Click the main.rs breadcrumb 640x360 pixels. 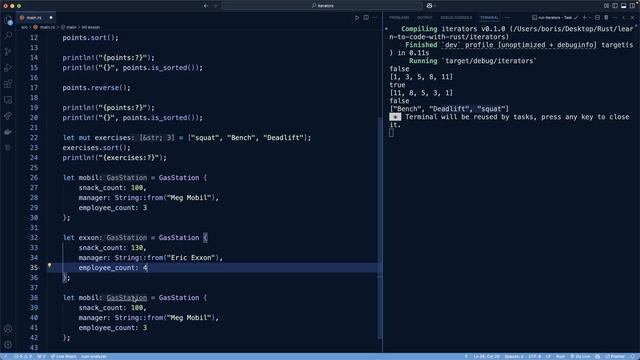click(47, 27)
